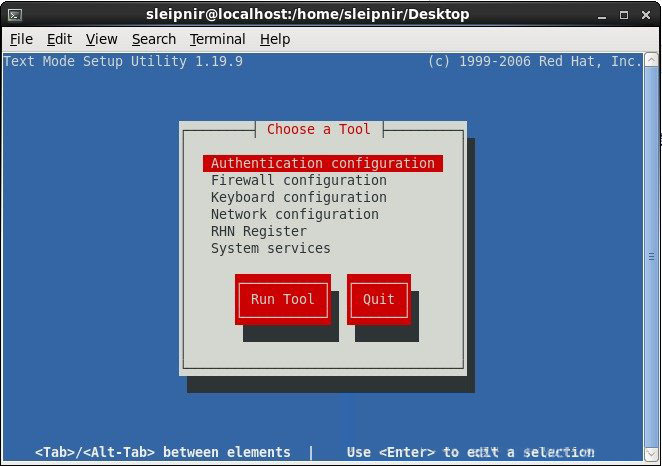Screen dimensions: 662x466
Task: Minimize the terminal window
Action: click(x=601, y=14)
